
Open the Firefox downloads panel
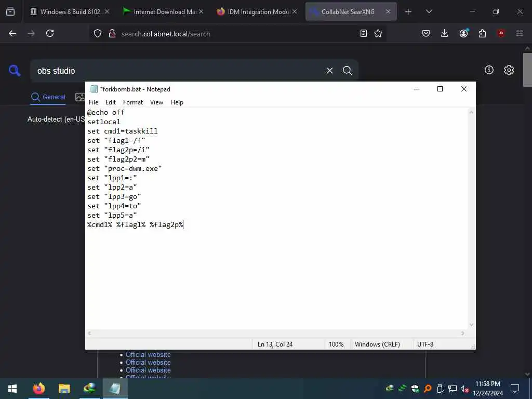(445, 33)
